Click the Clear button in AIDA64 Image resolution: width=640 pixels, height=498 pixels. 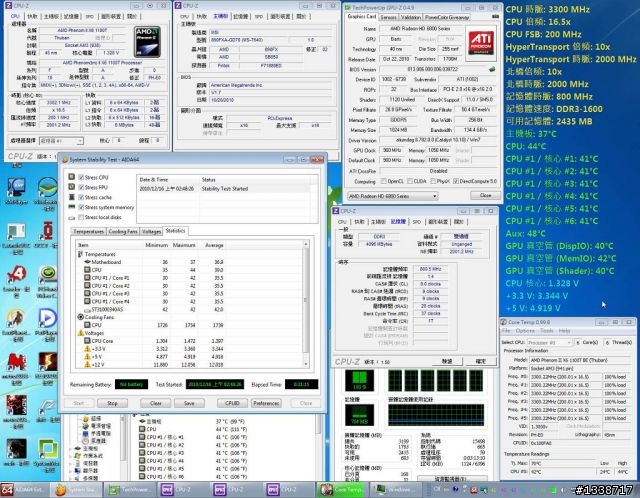tap(156, 403)
